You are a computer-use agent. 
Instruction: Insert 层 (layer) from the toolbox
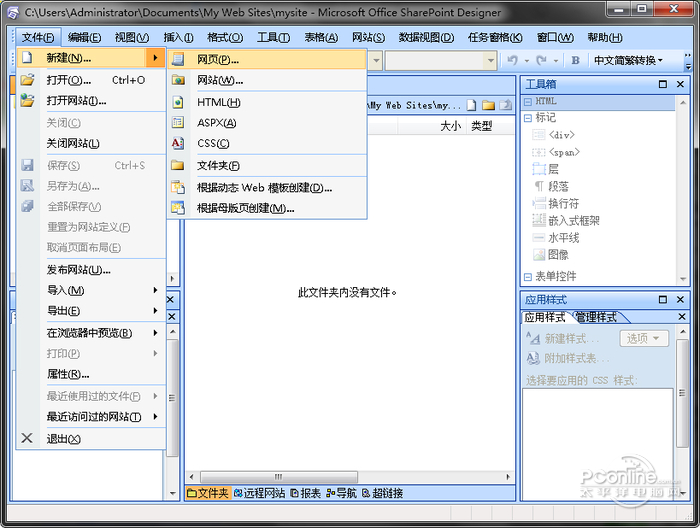(x=546, y=169)
